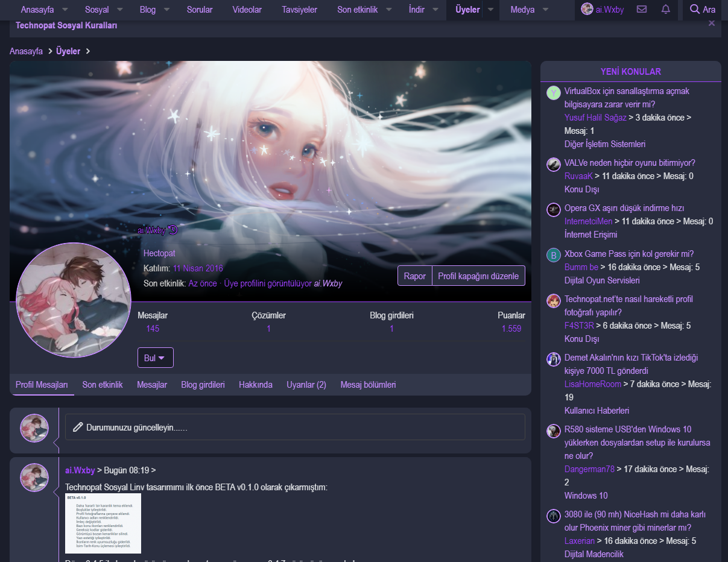
Task: Click Dangerman78 avatar in Yeni Konular
Action: click(554, 431)
